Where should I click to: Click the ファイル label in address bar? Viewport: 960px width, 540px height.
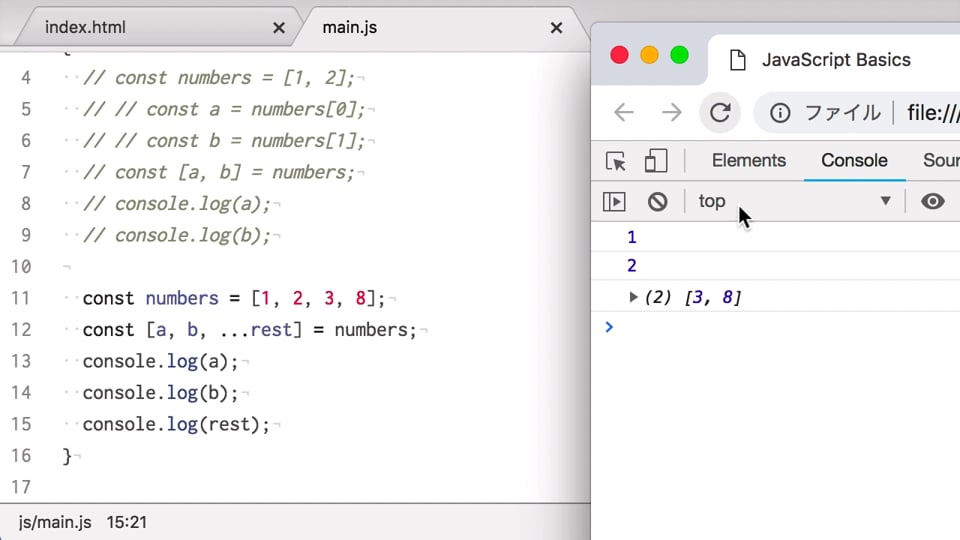[x=842, y=113]
